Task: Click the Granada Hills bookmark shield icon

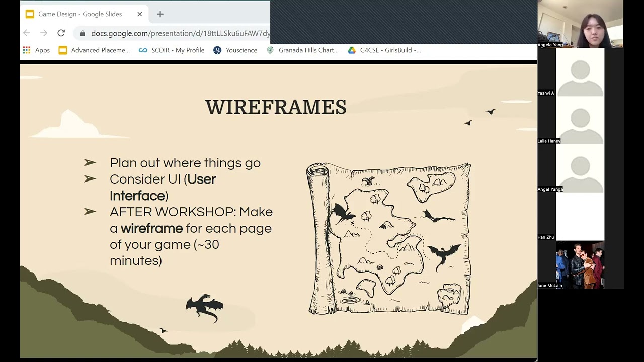Action: [270, 50]
